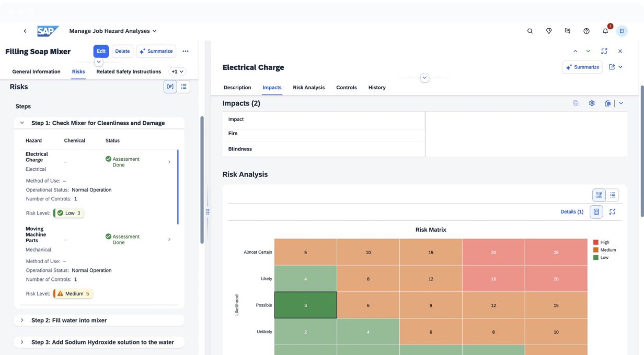Enter full screen for detail panel
644x355 pixels.
pos(604,51)
